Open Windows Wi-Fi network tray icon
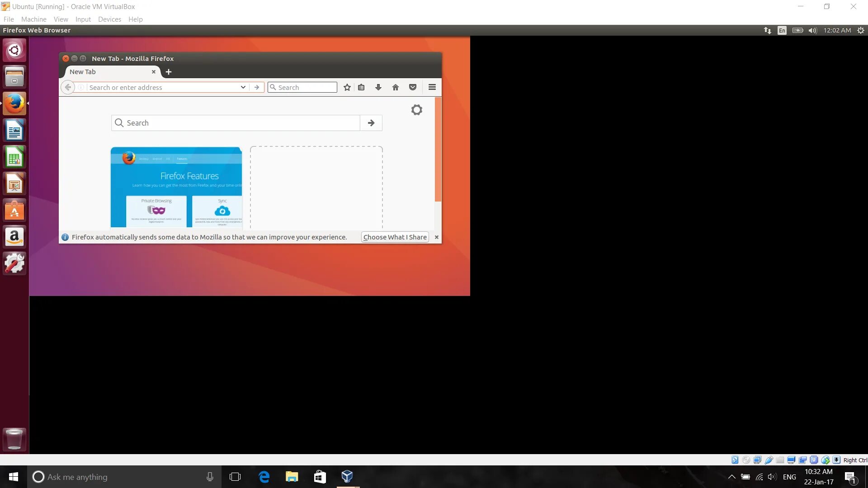The height and width of the screenshot is (488, 868). (759, 477)
